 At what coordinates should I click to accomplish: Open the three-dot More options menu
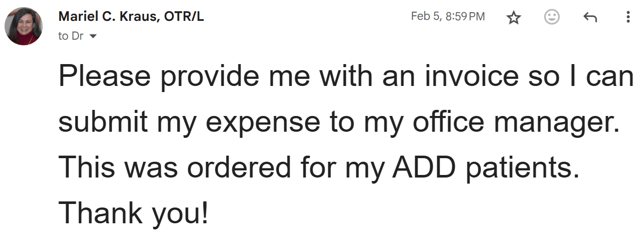(x=628, y=17)
